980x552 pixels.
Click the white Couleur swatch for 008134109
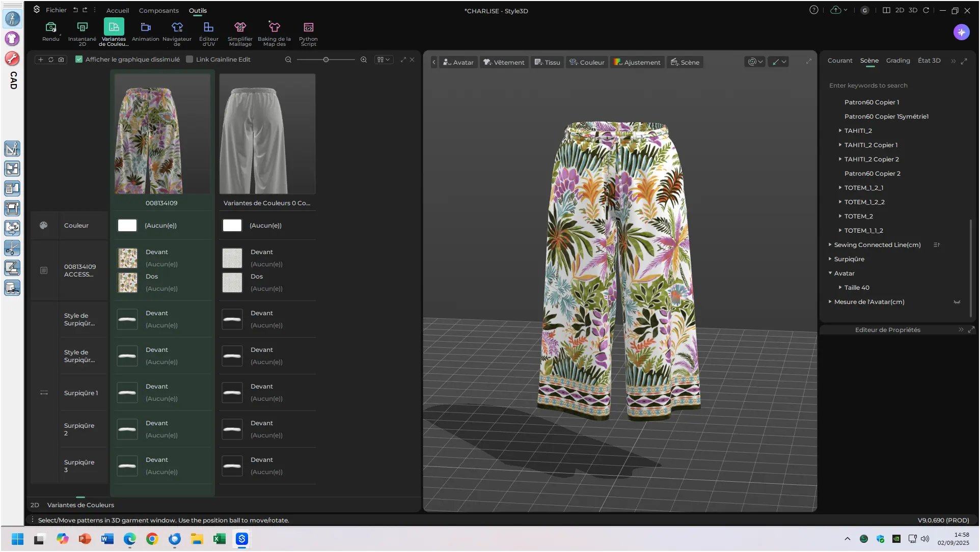(127, 226)
